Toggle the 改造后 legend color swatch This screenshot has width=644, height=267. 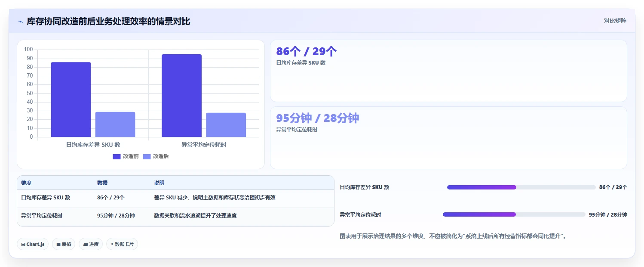pyautogui.click(x=147, y=156)
